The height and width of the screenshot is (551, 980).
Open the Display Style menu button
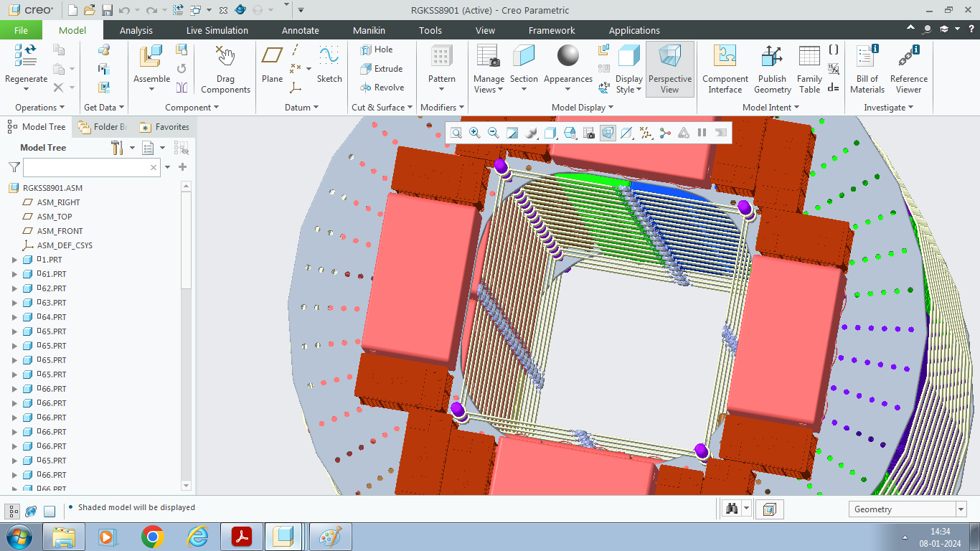(629, 69)
